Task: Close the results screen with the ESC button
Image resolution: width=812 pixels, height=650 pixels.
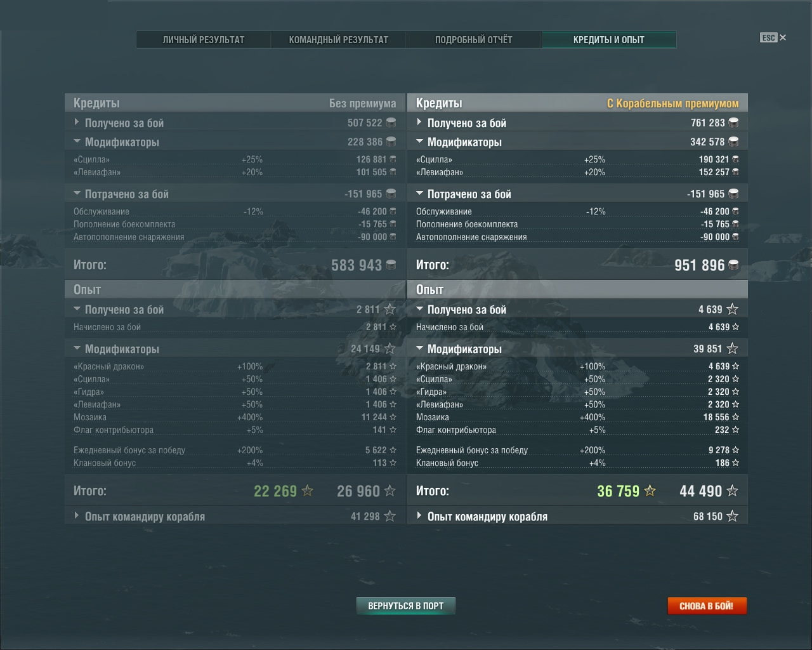Action: click(x=773, y=38)
